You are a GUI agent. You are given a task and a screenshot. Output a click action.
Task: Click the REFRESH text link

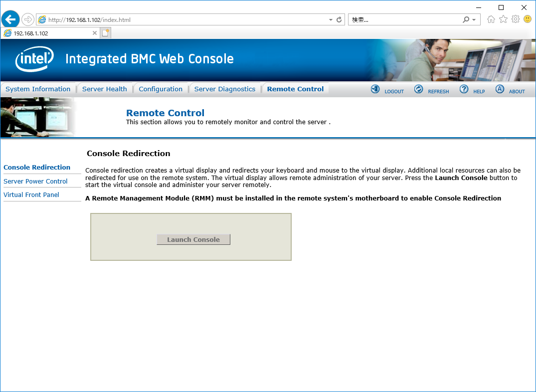(x=439, y=92)
